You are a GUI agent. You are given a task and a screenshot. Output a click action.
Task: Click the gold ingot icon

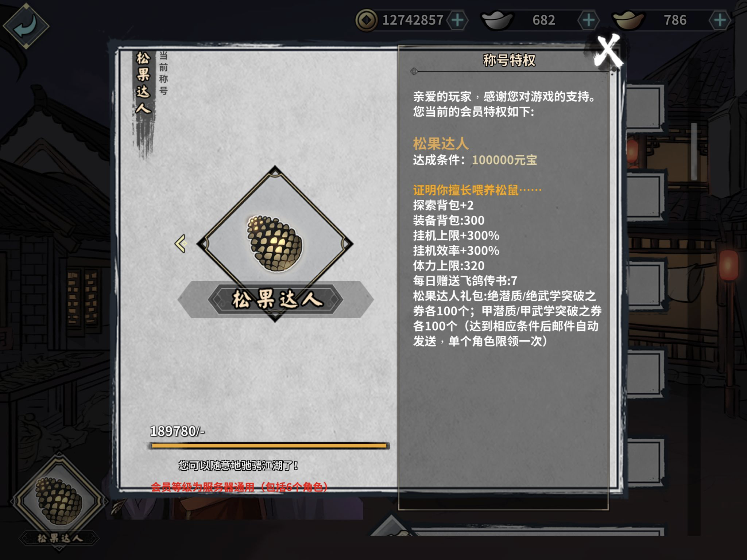[x=629, y=20]
